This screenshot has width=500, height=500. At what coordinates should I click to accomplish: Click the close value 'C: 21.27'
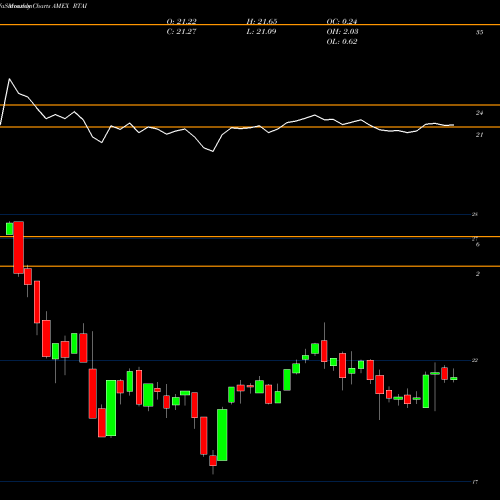(181, 31)
